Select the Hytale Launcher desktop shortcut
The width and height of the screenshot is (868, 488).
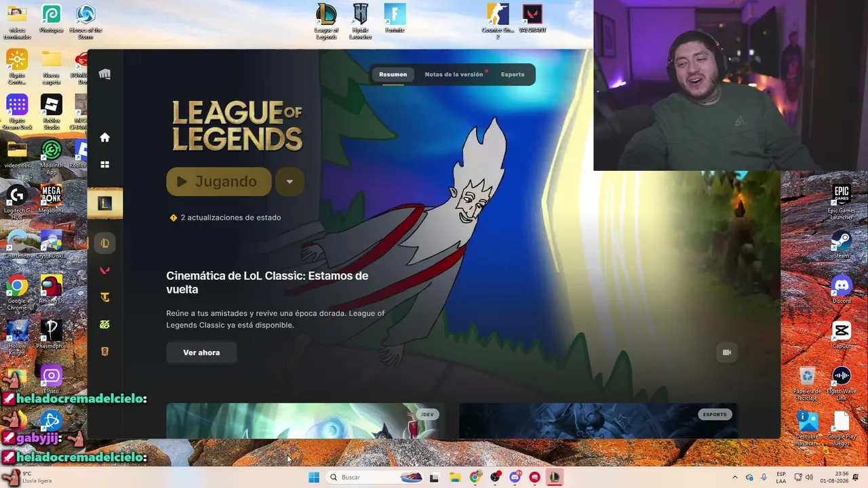(361, 22)
